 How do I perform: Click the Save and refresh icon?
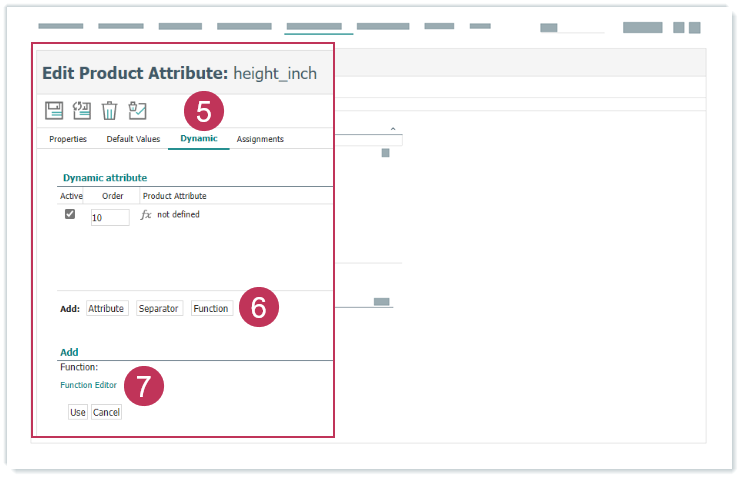[82, 110]
